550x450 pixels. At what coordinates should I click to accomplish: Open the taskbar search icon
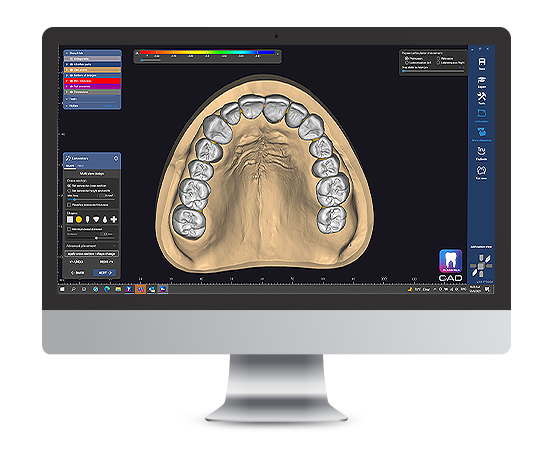pos(73,289)
